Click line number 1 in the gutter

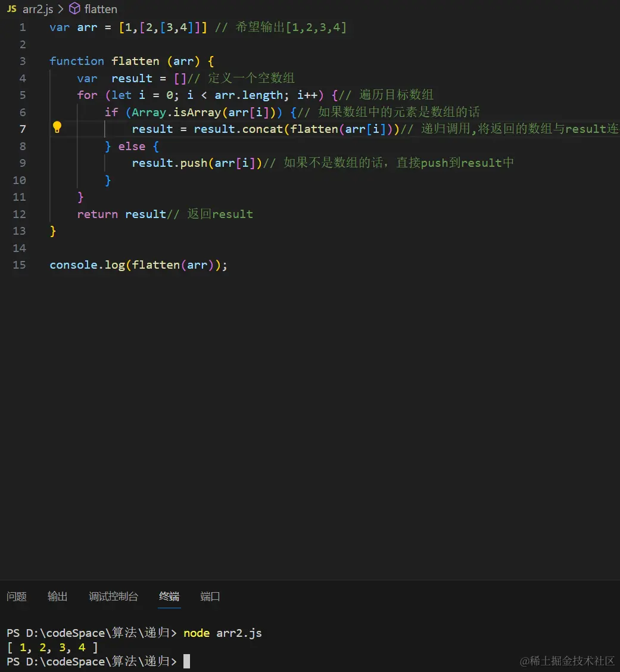pyautogui.click(x=23, y=27)
